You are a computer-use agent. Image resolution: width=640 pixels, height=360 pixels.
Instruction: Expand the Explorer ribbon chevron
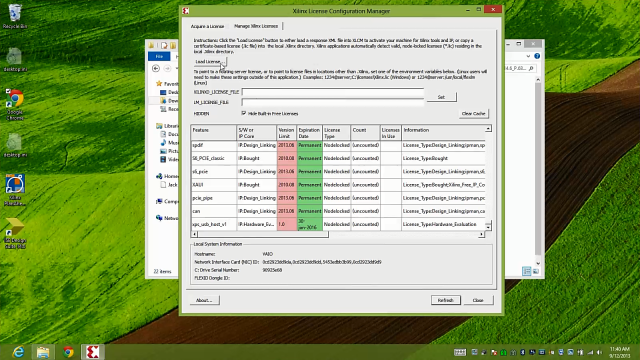(528, 56)
